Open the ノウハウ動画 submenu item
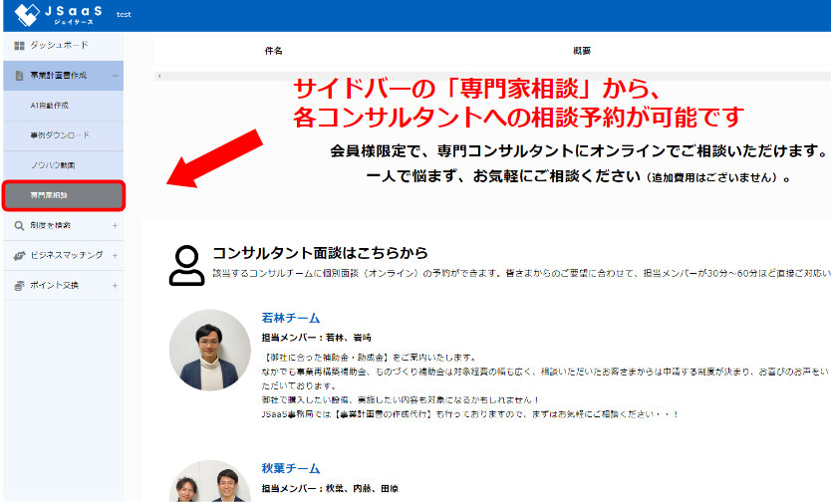831x504 pixels. [63, 165]
